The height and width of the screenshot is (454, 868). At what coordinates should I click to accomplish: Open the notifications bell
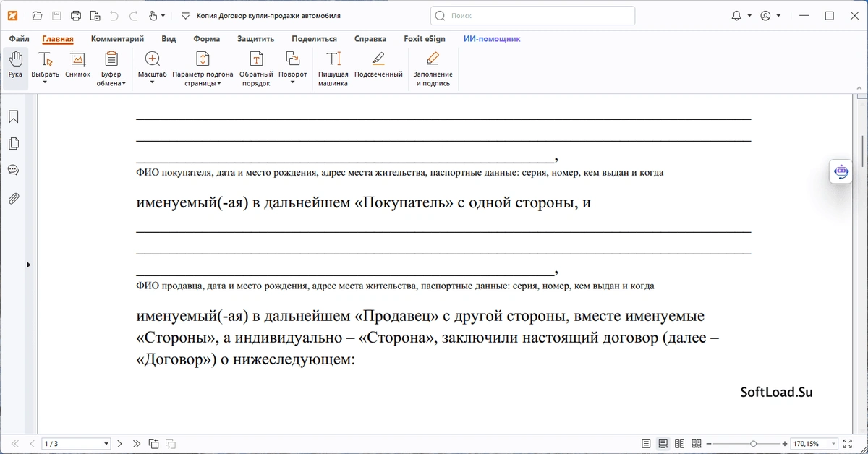[736, 15]
